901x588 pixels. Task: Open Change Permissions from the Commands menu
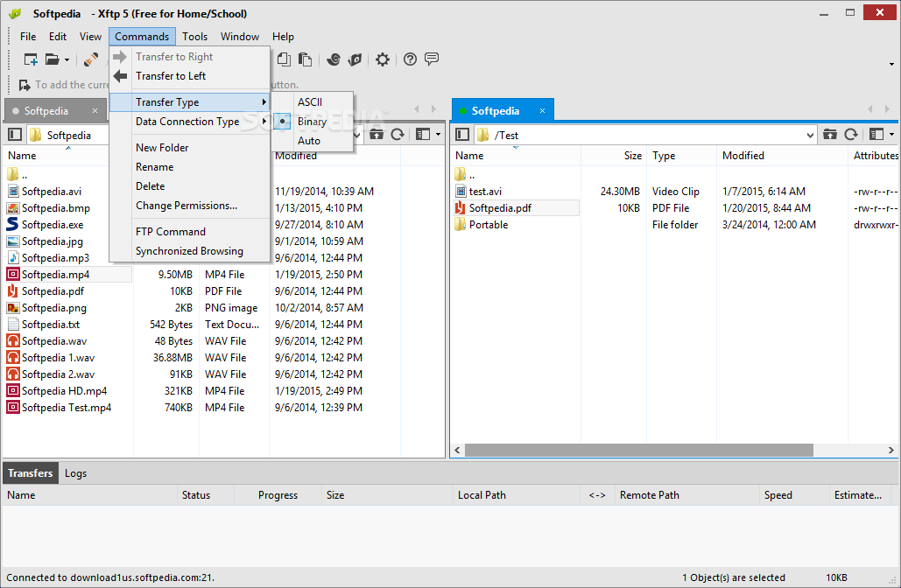190,206
